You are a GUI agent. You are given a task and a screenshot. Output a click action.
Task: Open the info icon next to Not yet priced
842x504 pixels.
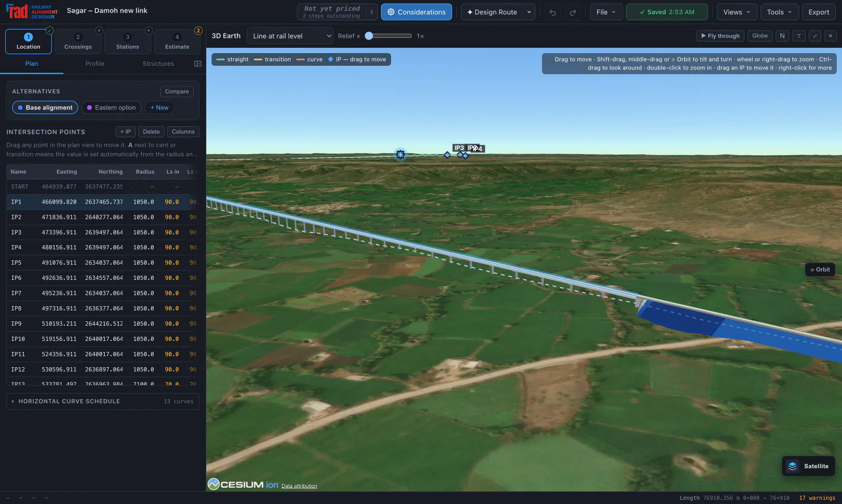[x=372, y=12]
